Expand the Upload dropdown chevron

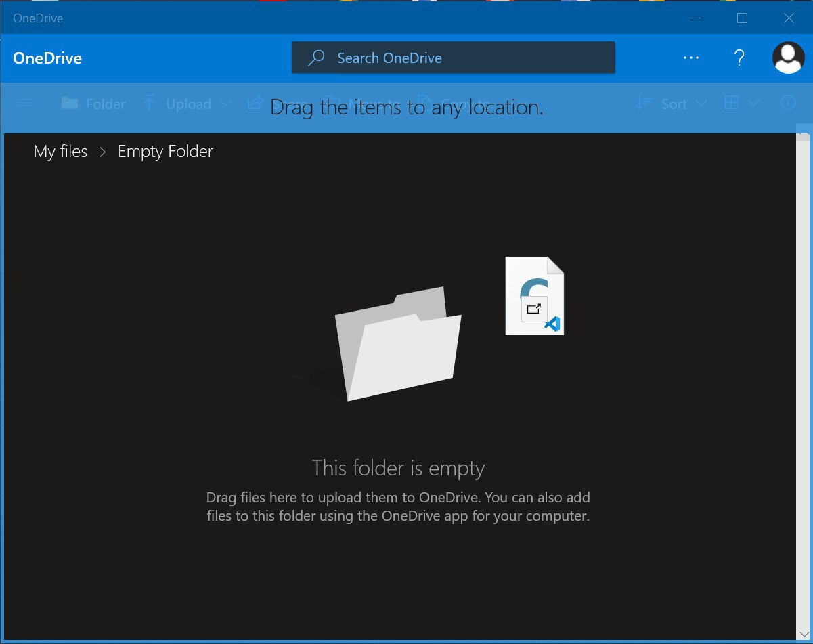point(226,104)
